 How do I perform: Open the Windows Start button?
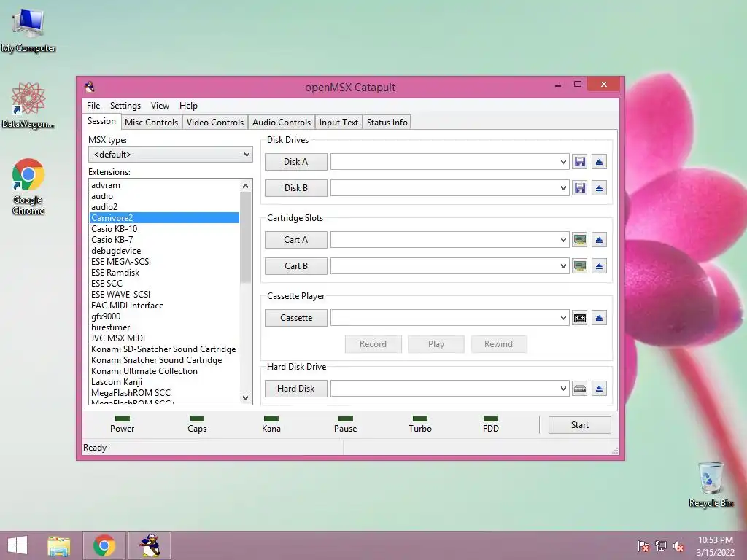(x=18, y=545)
